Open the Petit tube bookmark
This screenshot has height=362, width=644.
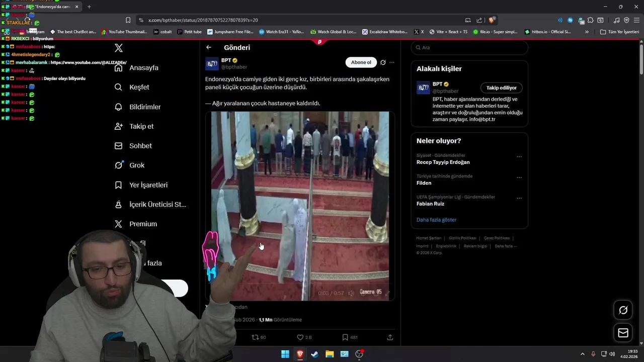[x=189, y=32]
